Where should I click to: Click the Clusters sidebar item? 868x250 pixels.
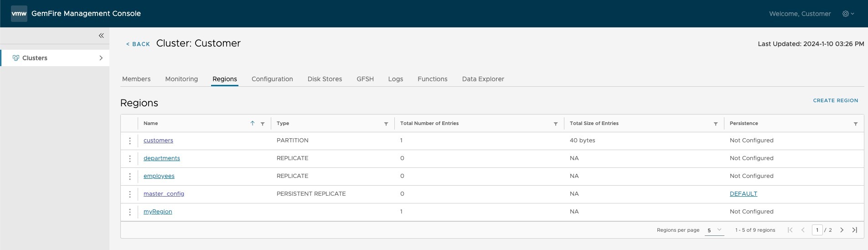[x=55, y=58]
